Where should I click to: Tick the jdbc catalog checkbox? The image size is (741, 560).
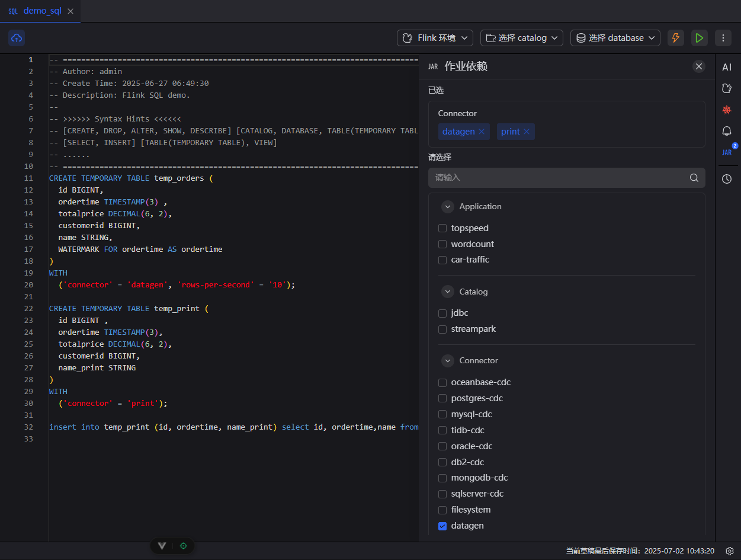tap(442, 313)
